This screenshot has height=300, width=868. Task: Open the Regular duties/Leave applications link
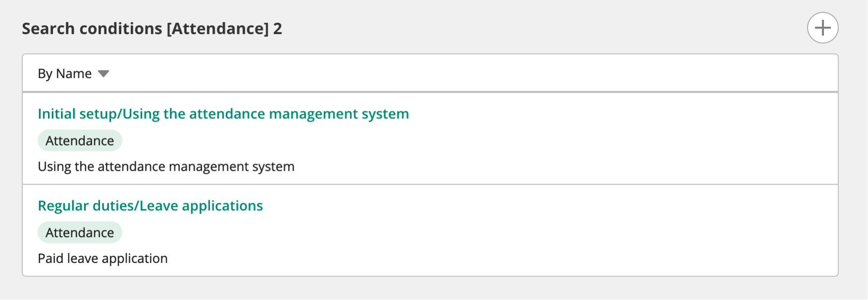[150, 206]
